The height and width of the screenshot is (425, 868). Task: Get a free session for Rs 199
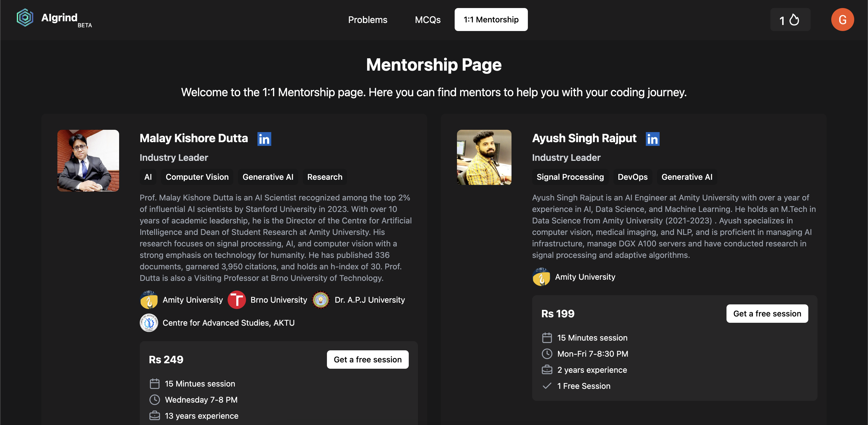click(x=767, y=314)
